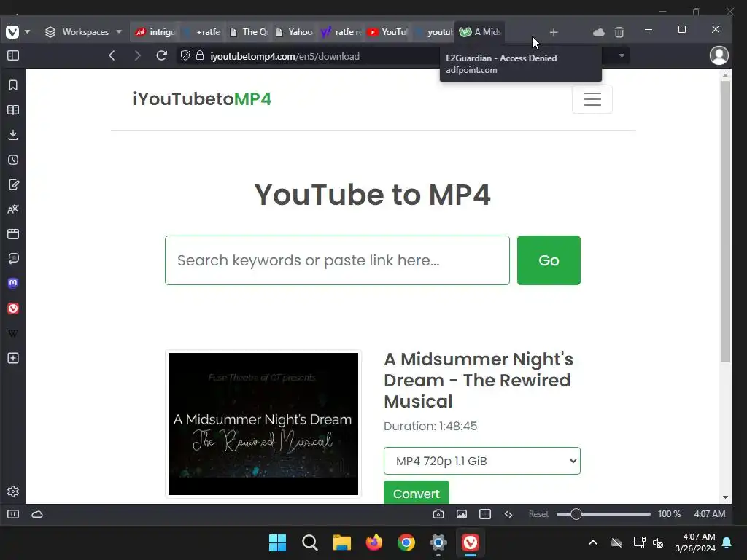Go back to previous page
747x560 pixels.
point(112,55)
